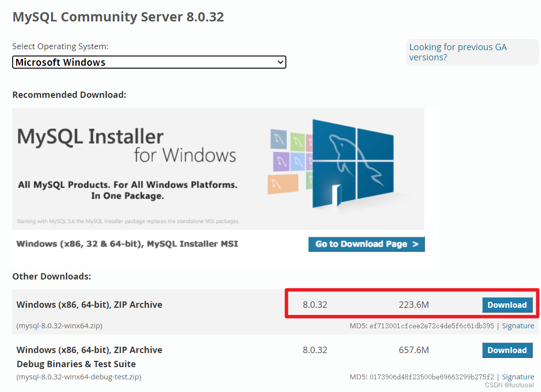Click the MD5 hash beginning 0173906d
This screenshot has height=392, width=541.
click(x=431, y=377)
